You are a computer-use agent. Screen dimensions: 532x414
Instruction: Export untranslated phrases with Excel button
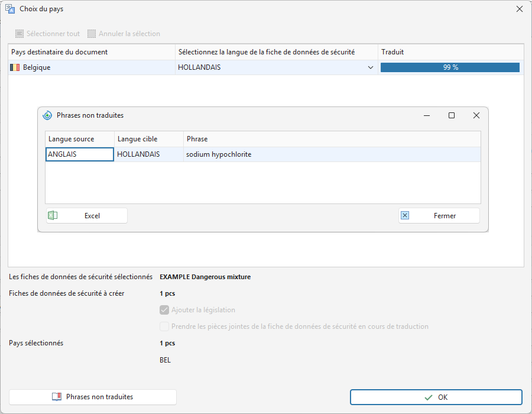tap(87, 215)
